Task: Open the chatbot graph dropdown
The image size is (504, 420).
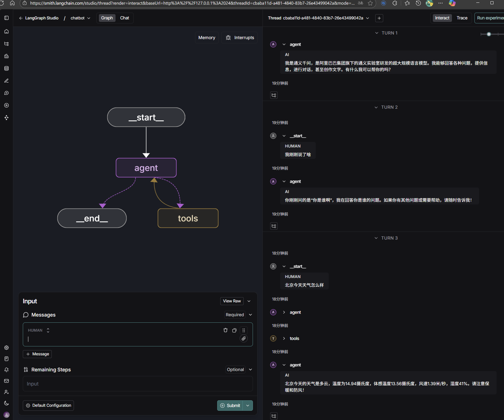Action: (x=80, y=18)
